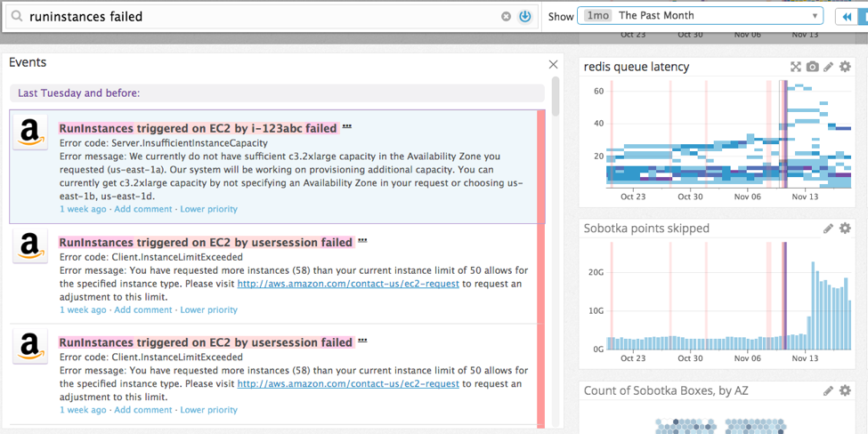This screenshot has width=868, height=434.
Task: Click the 'Sobotka points skipped' title
Action: 646,229
